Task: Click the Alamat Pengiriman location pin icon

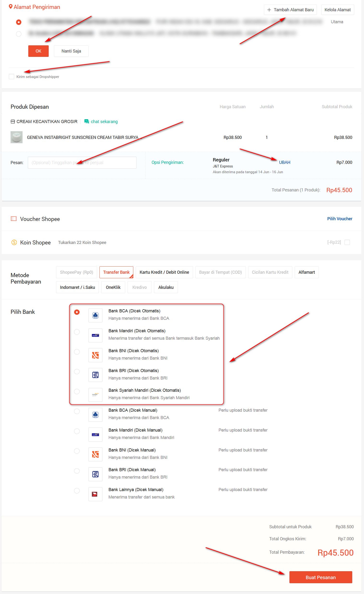Action: pos(10,7)
